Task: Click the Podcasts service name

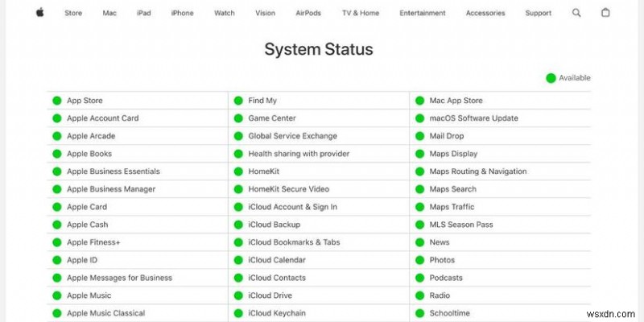Action: (446, 278)
